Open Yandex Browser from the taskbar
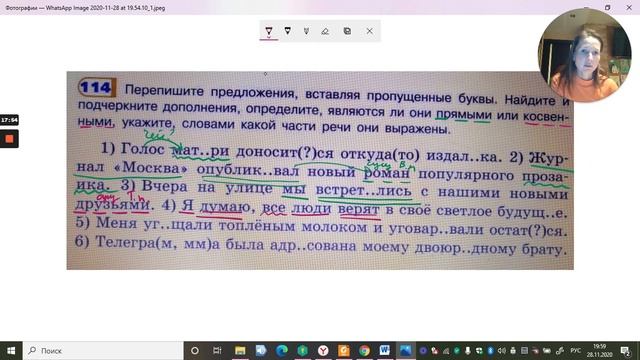Image resolution: width=640 pixels, height=360 pixels. pos(323,351)
